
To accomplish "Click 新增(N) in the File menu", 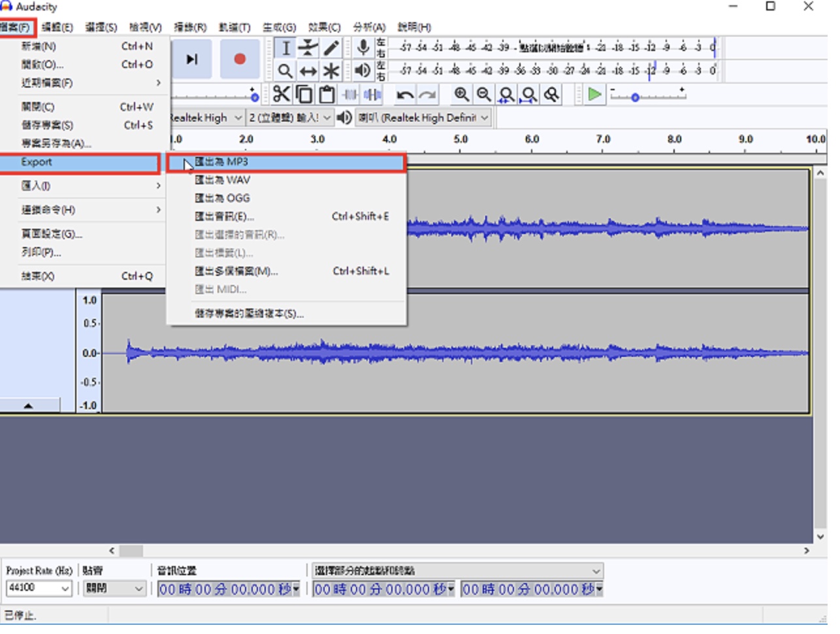I will point(82,46).
